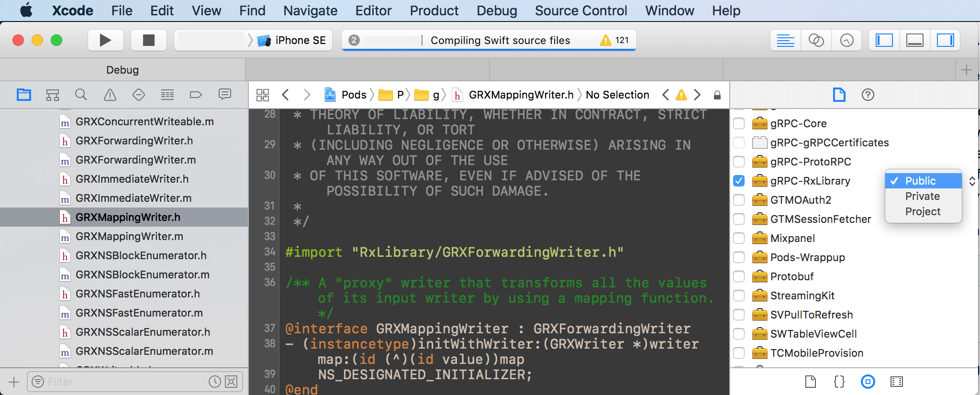Show the File inspector
The width and height of the screenshot is (980, 395).
pyautogui.click(x=839, y=95)
